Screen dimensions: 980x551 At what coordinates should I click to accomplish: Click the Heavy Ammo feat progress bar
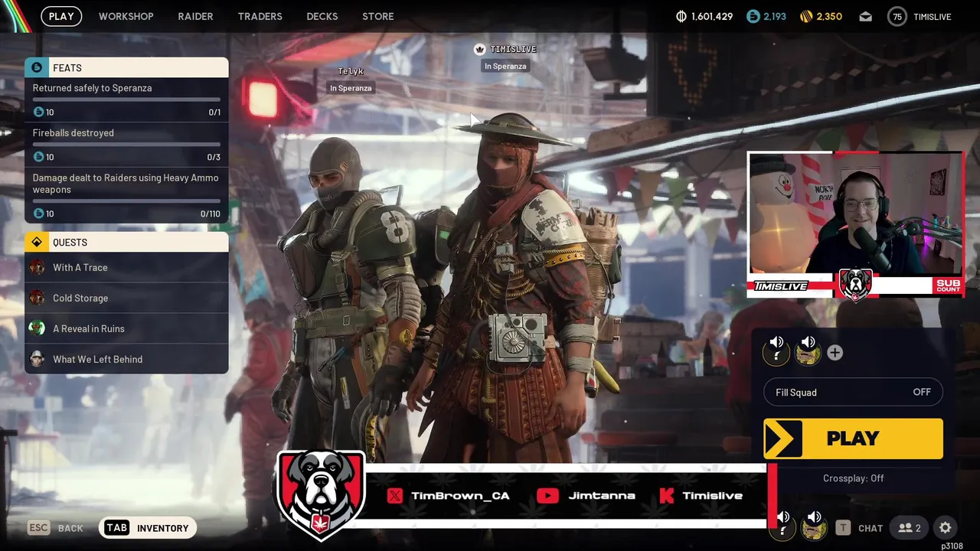coord(126,201)
